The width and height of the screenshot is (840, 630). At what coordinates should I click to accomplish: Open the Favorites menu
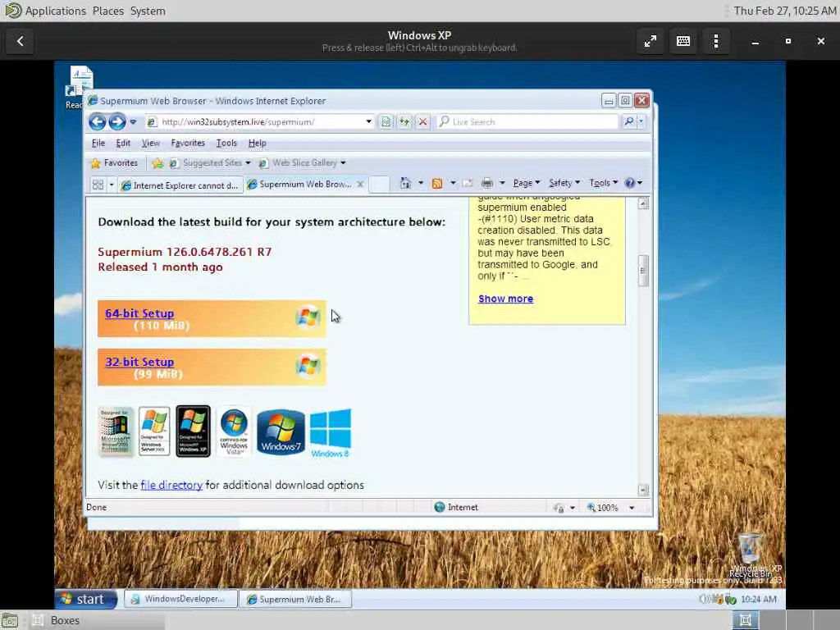point(188,143)
